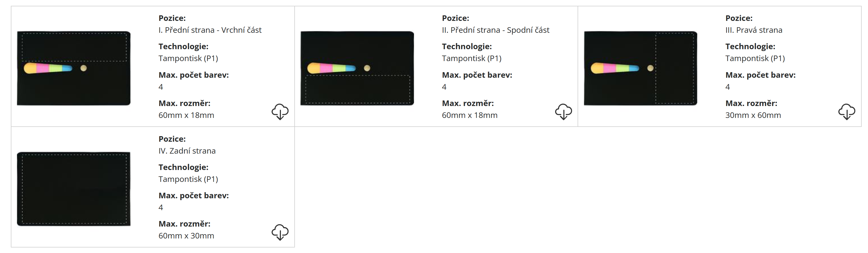This screenshot has height=253, width=868.
Task: Open the Vrchní část position preview image
Action: pos(74,68)
